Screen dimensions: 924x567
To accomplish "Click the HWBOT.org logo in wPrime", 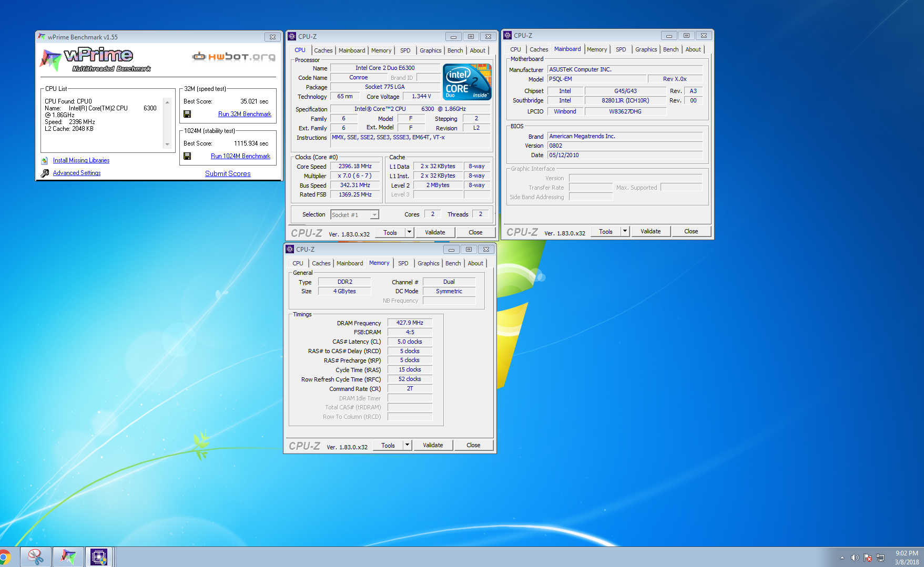I will pos(233,57).
